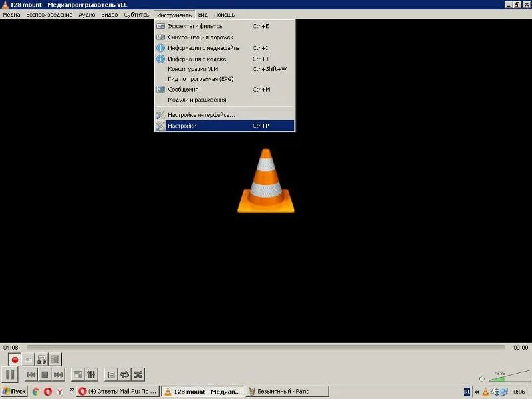Jump to previous track
532x399 pixels.
(x=31, y=375)
